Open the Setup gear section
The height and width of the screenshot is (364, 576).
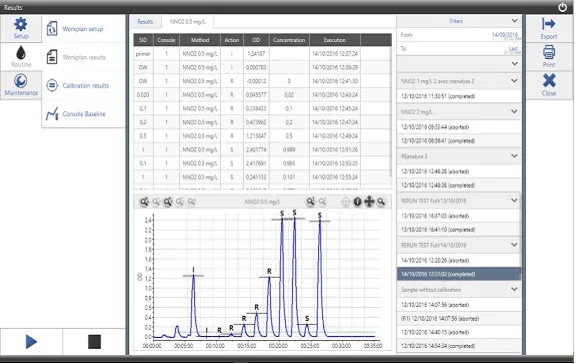pyautogui.click(x=21, y=28)
